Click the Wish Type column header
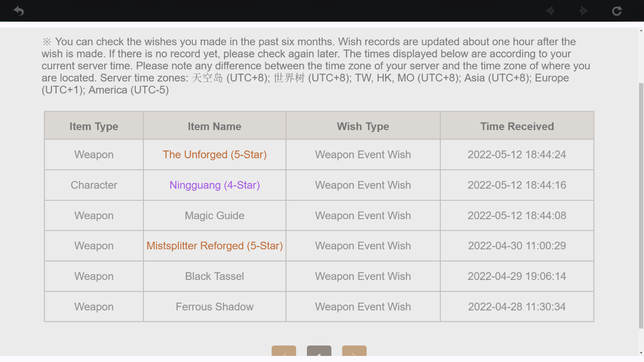Image resolution: width=644 pixels, height=362 pixels. pyautogui.click(x=363, y=126)
